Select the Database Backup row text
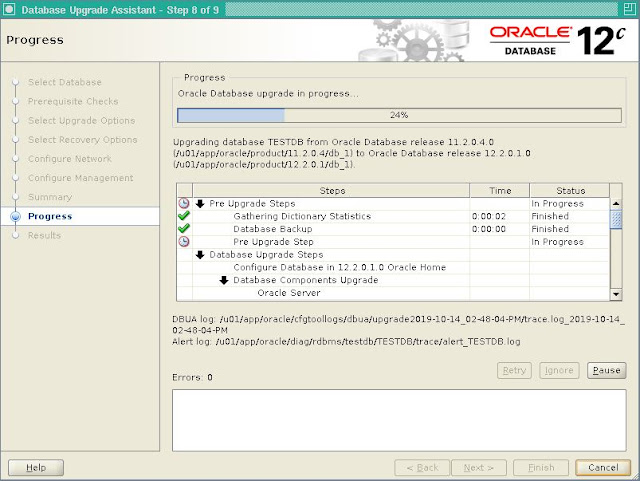The height and width of the screenshot is (481, 640). [x=273, y=229]
